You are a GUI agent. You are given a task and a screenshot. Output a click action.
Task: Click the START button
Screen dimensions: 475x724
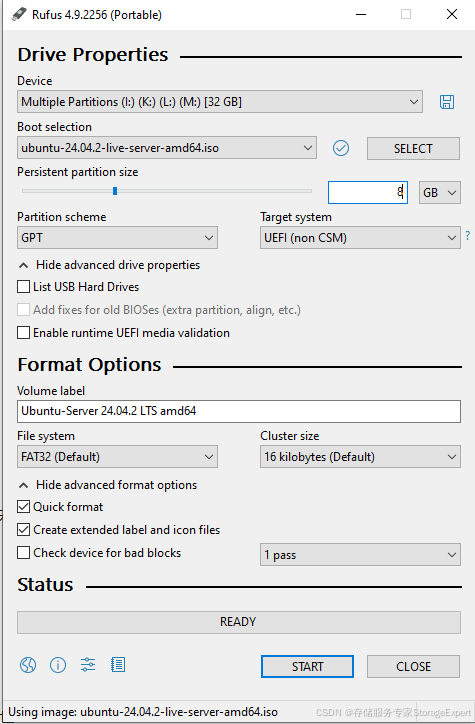(307, 667)
